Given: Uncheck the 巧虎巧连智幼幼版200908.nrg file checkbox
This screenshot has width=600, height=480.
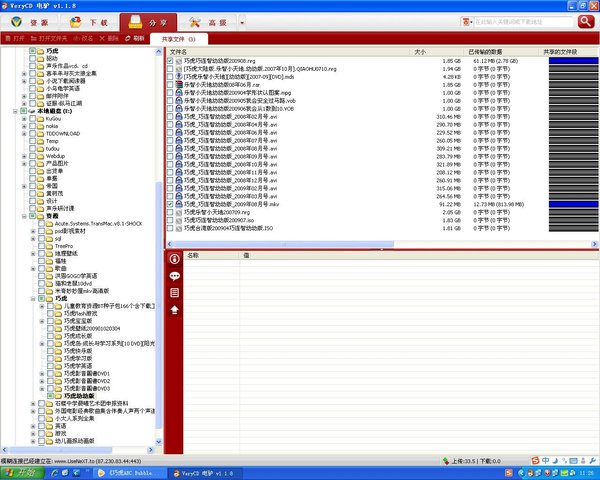Looking at the screenshot, I should click(x=170, y=60).
